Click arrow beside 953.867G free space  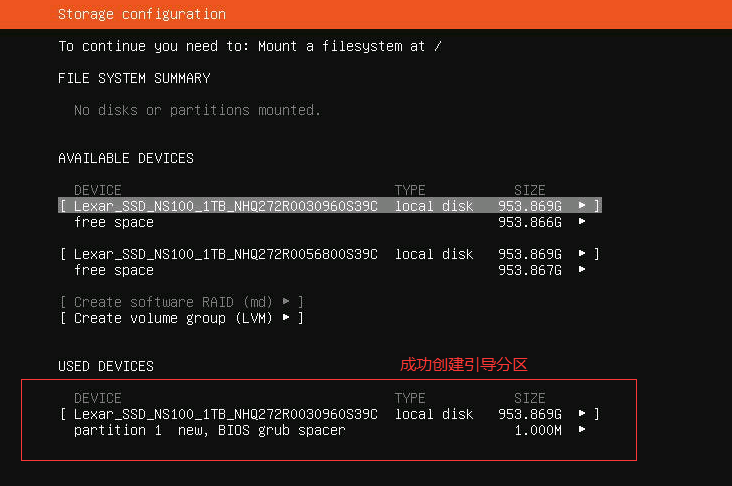pyautogui.click(x=582, y=270)
